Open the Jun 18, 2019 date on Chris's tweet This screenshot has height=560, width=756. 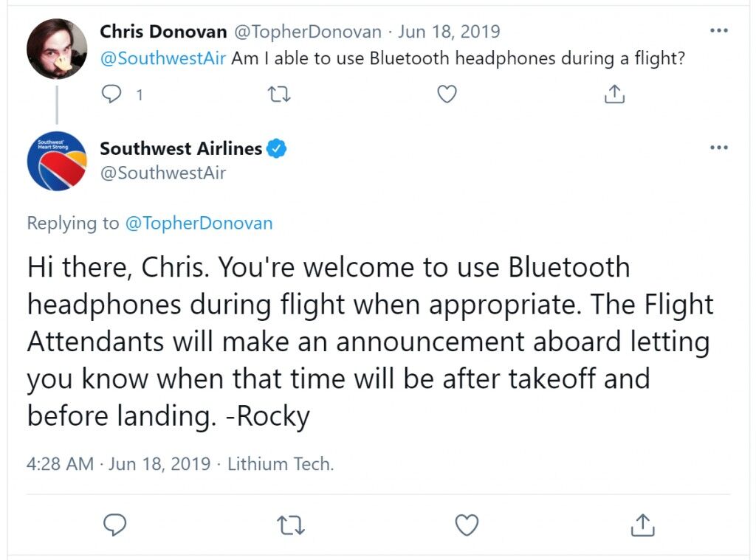coord(449,31)
